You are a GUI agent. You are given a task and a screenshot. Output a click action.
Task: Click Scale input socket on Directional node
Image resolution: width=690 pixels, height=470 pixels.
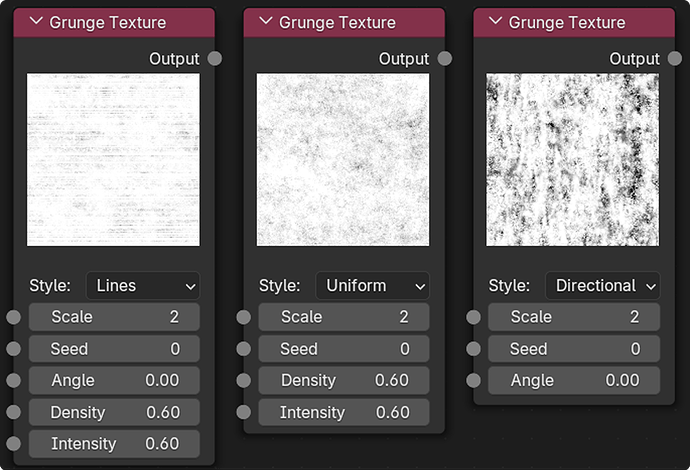point(473,317)
